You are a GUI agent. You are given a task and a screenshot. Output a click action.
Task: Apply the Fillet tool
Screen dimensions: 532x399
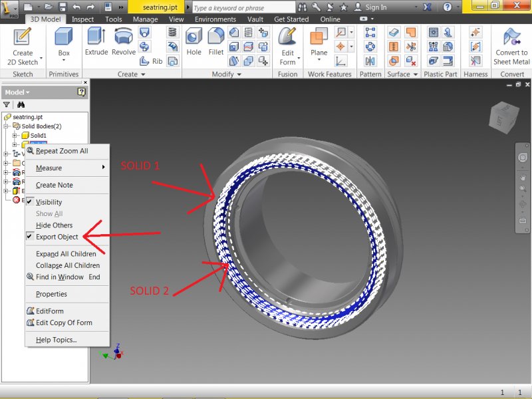click(215, 41)
